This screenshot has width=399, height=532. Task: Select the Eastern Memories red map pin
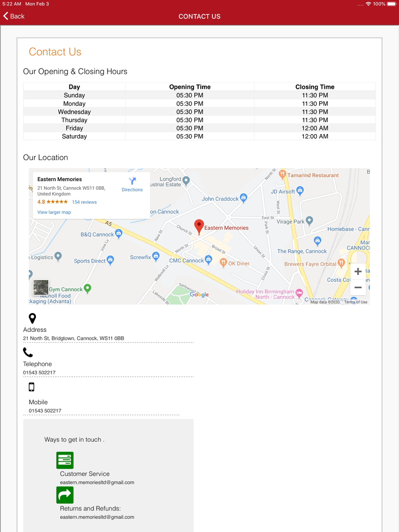[199, 227]
